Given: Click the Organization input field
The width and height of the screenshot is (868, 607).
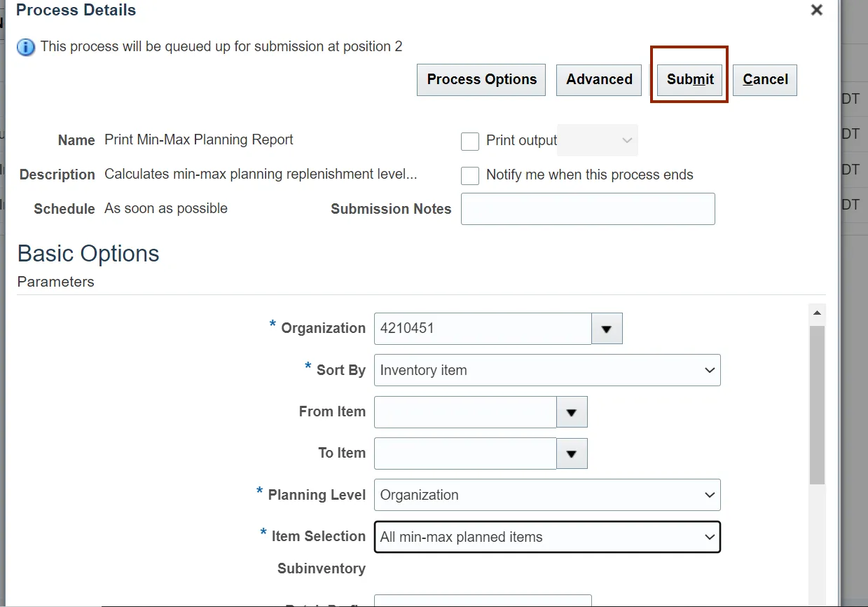Looking at the screenshot, I should 482,329.
